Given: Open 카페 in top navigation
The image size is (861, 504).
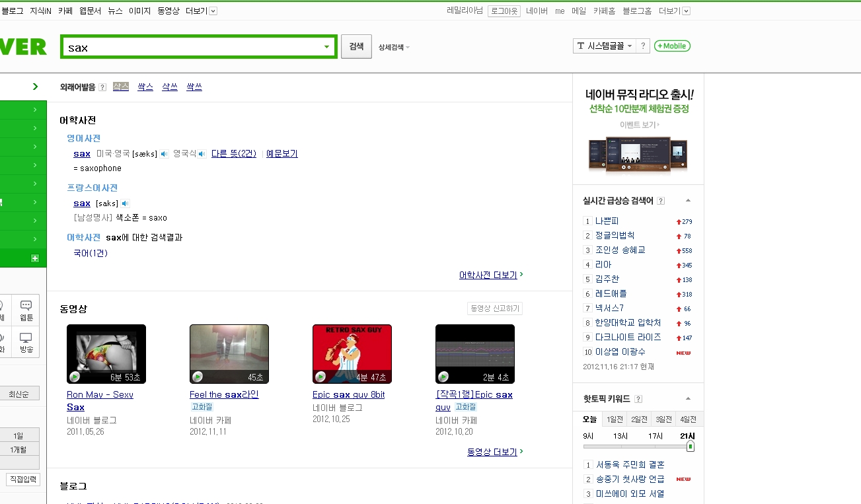Looking at the screenshot, I should pos(65,11).
